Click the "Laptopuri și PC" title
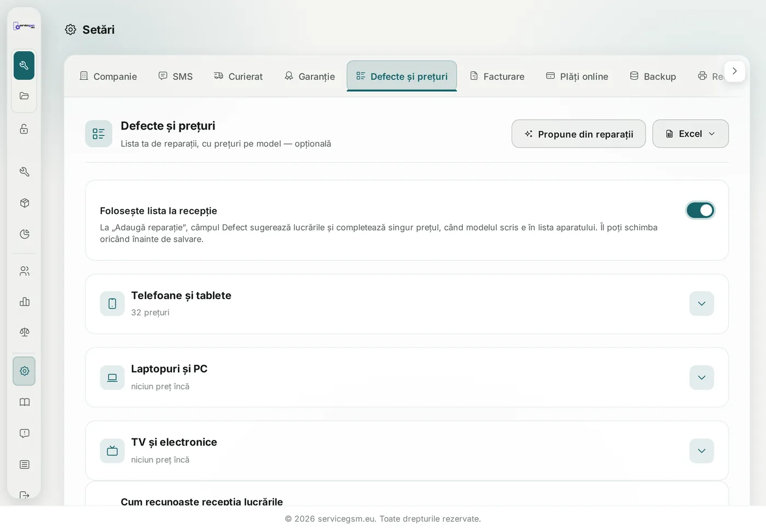Screen dimensions: 766x532 pyautogui.click(x=169, y=369)
